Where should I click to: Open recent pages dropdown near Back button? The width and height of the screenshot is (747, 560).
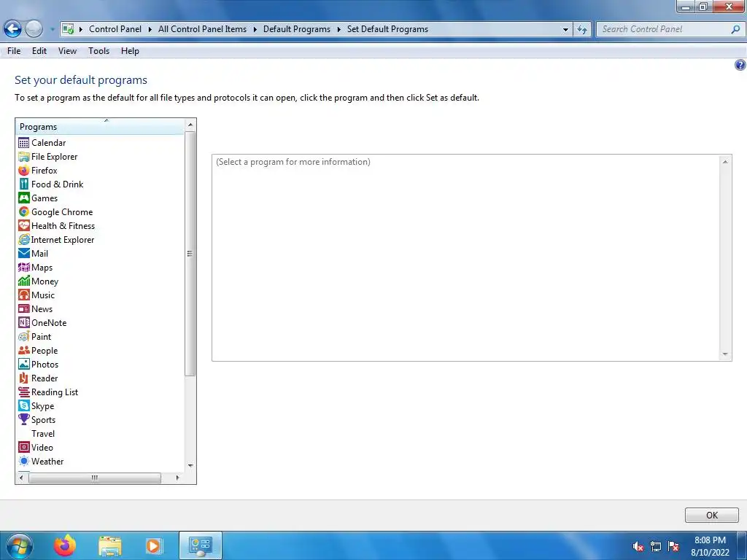point(52,29)
